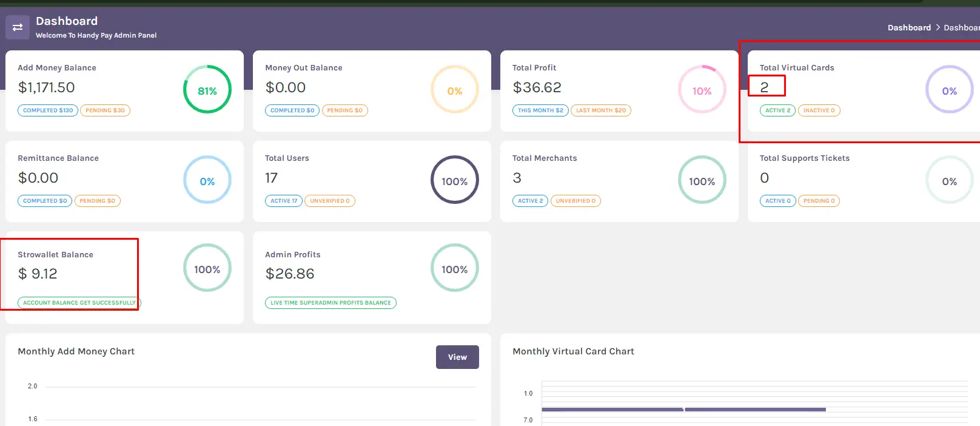Screen dimensions: 980x426
Task: Click the Unverified 0 merchants badge
Action: pos(575,201)
